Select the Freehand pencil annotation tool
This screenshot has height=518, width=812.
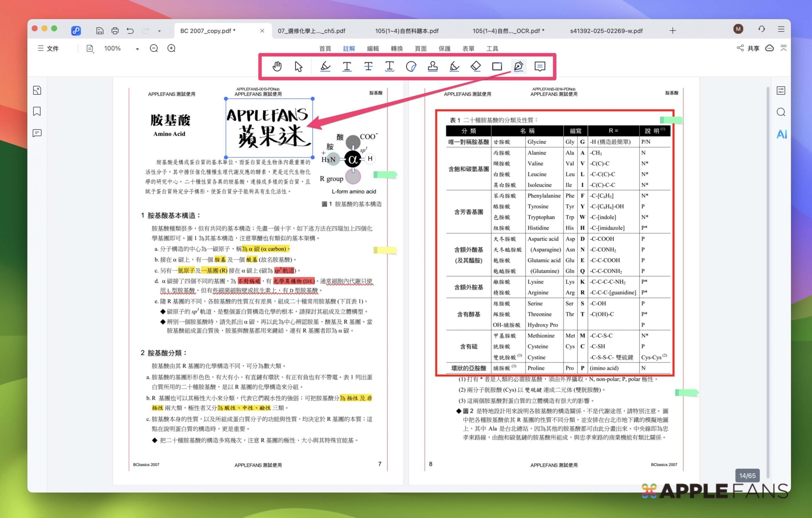click(x=454, y=66)
